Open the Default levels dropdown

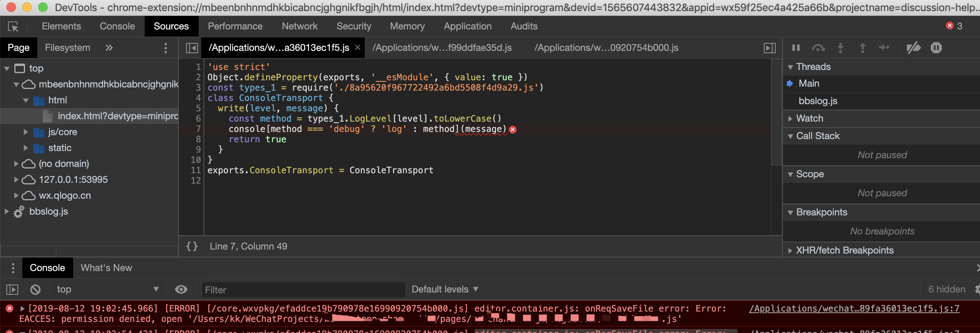(x=444, y=290)
